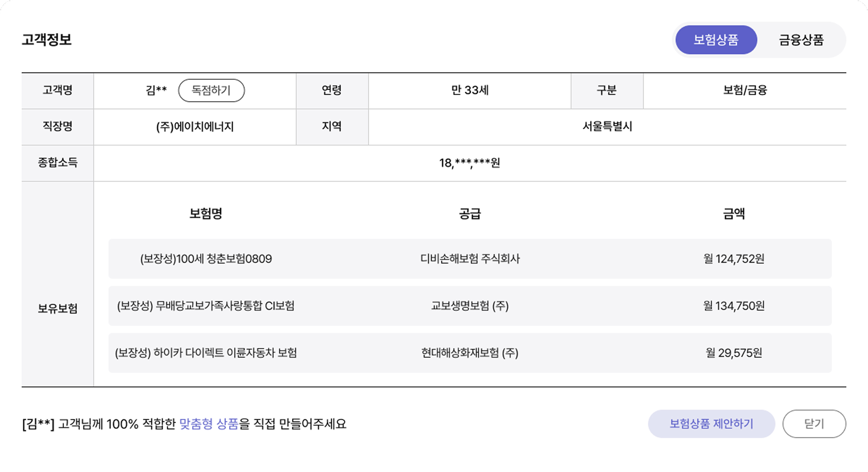Click the 보험명 column header
Screen dimensions: 868x472
(x=206, y=213)
